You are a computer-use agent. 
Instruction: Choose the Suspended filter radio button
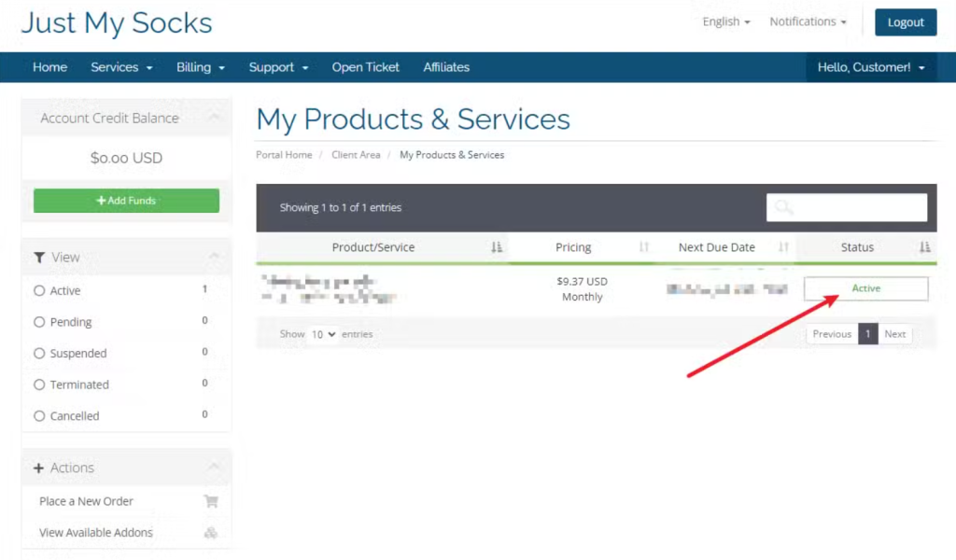tap(39, 354)
